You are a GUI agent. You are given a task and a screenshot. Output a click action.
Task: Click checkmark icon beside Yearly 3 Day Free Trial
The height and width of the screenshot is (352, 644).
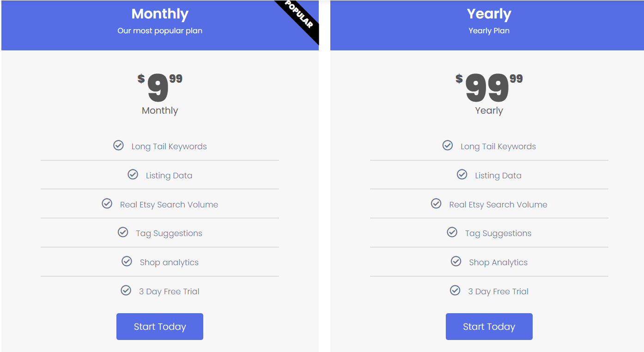pos(455,291)
